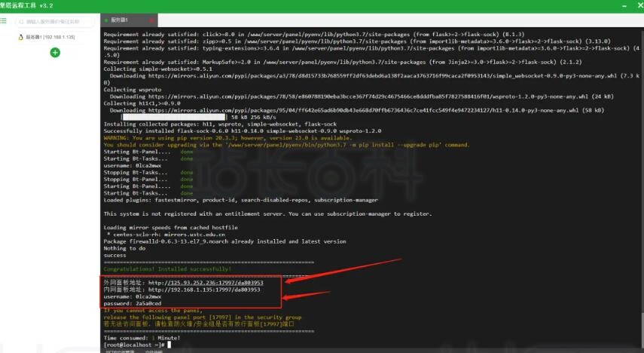
Task: Focus the server name search field
Action: (54, 21)
